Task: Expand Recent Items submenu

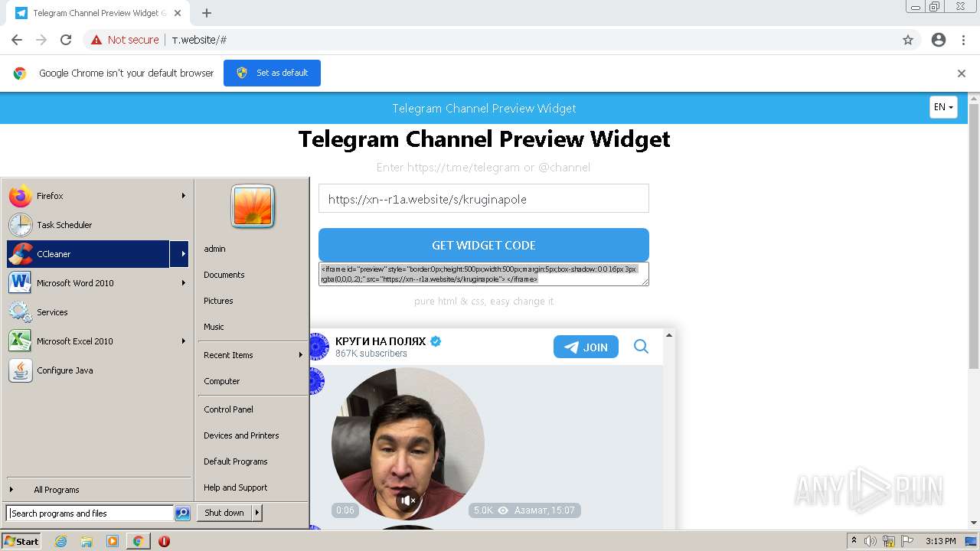Action: coord(253,355)
